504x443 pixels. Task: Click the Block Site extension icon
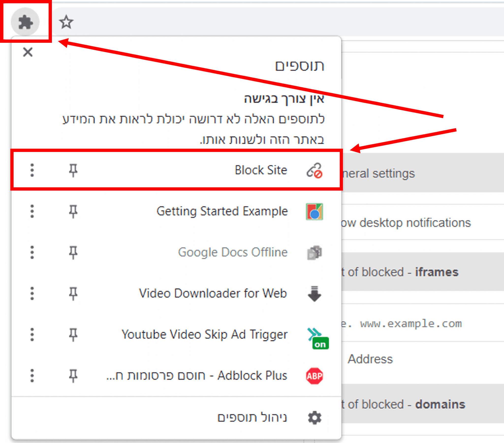314,171
